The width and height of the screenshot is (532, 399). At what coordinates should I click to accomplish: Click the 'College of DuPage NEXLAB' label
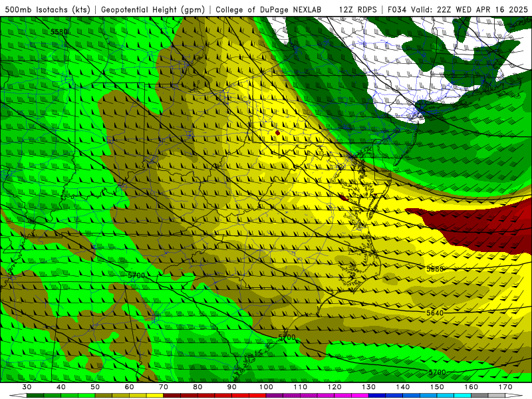tap(269, 10)
